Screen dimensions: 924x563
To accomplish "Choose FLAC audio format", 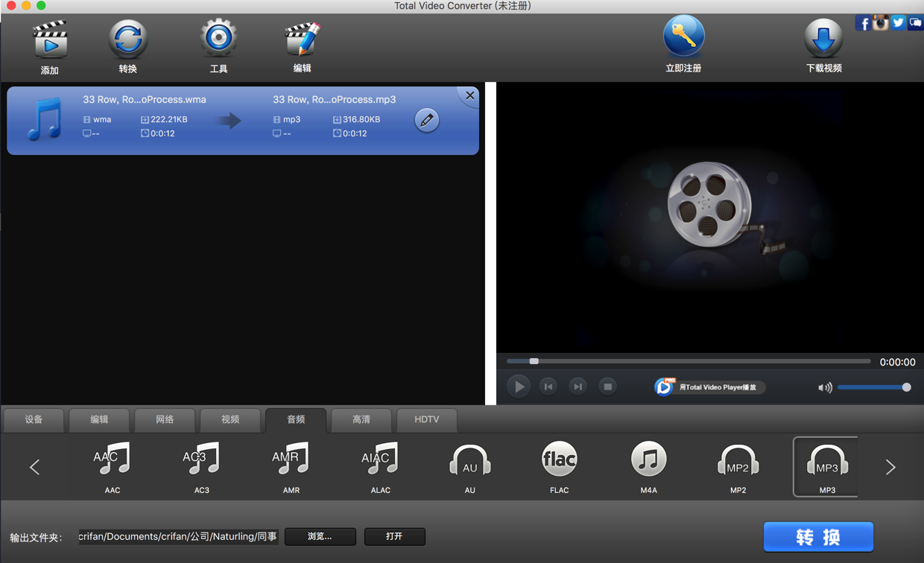I will coord(559,467).
